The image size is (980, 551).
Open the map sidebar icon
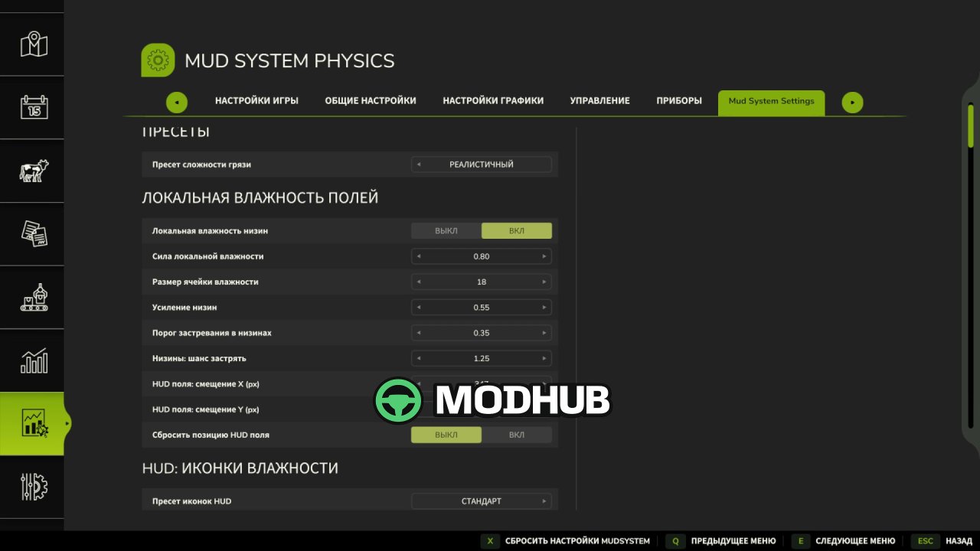[x=34, y=44]
